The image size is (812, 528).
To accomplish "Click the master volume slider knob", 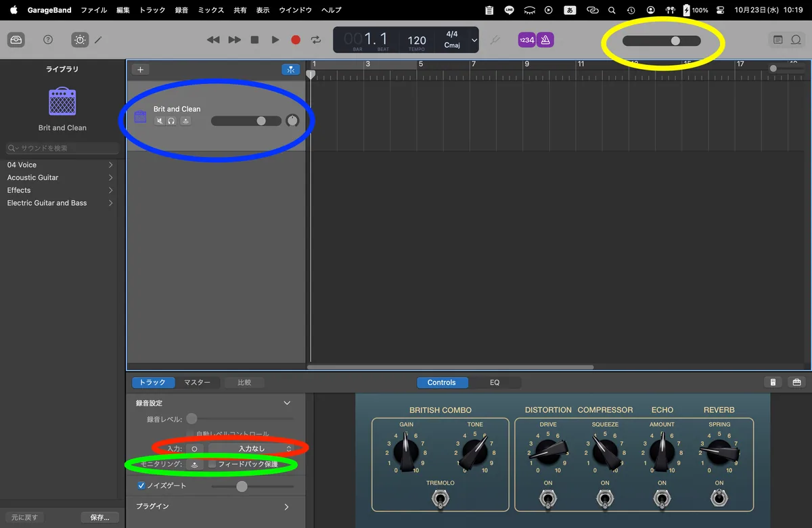I will (x=675, y=41).
